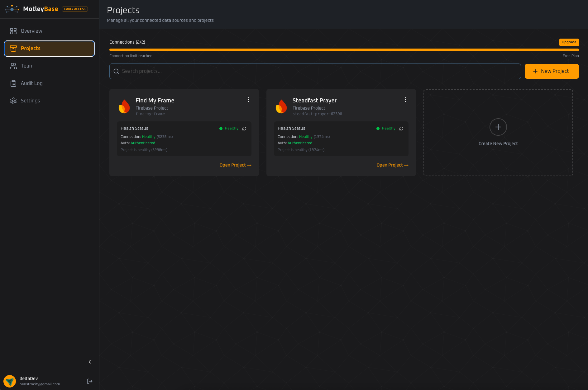Click the EARLY ACCESS badge

coord(75,9)
